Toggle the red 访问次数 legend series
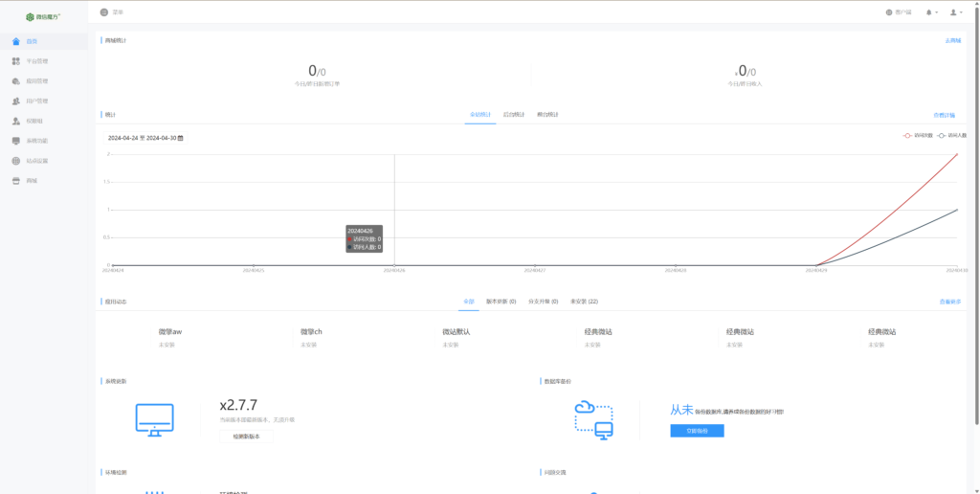The height and width of the screenshot is (494, 980). [920, 136]
